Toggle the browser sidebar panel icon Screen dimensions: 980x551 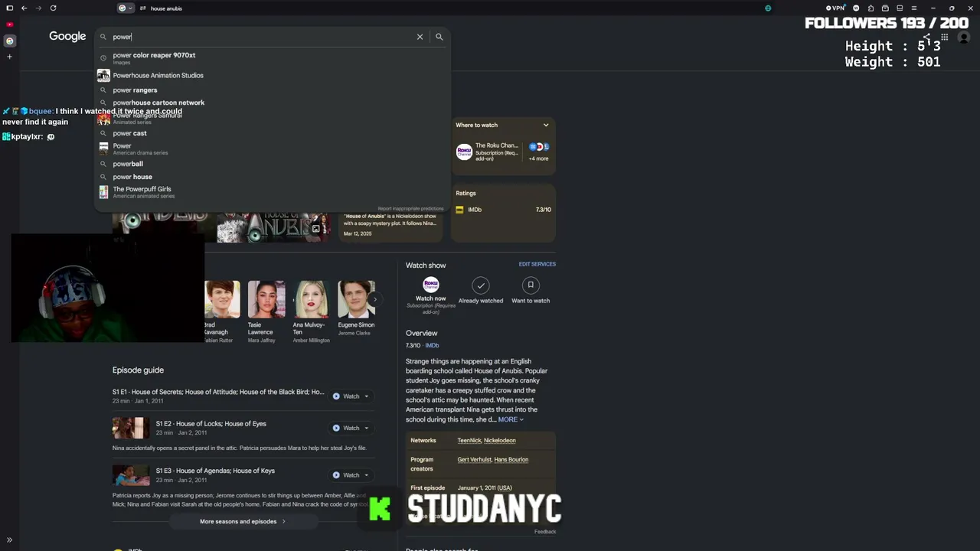click(x=9, y=8)
